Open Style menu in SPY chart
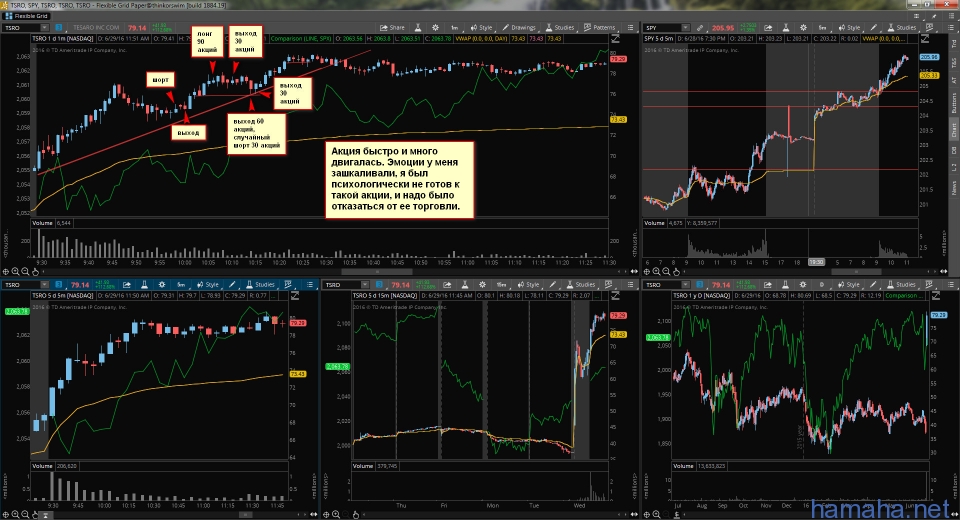 pos(849,28)
